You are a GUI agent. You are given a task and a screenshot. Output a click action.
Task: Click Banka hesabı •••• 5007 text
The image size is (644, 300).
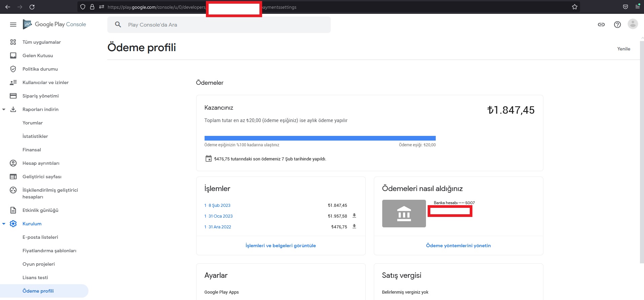454,203
